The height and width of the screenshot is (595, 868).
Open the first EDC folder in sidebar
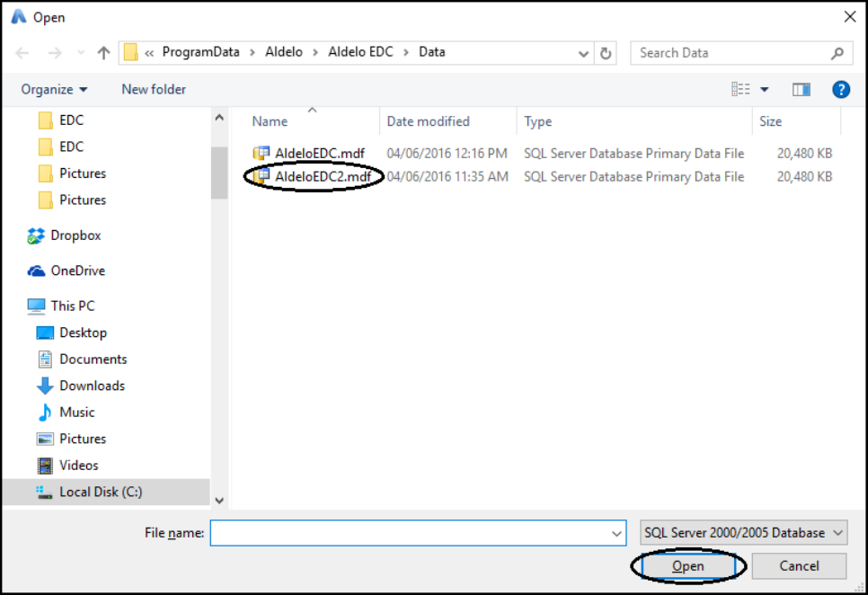(71, 120)
